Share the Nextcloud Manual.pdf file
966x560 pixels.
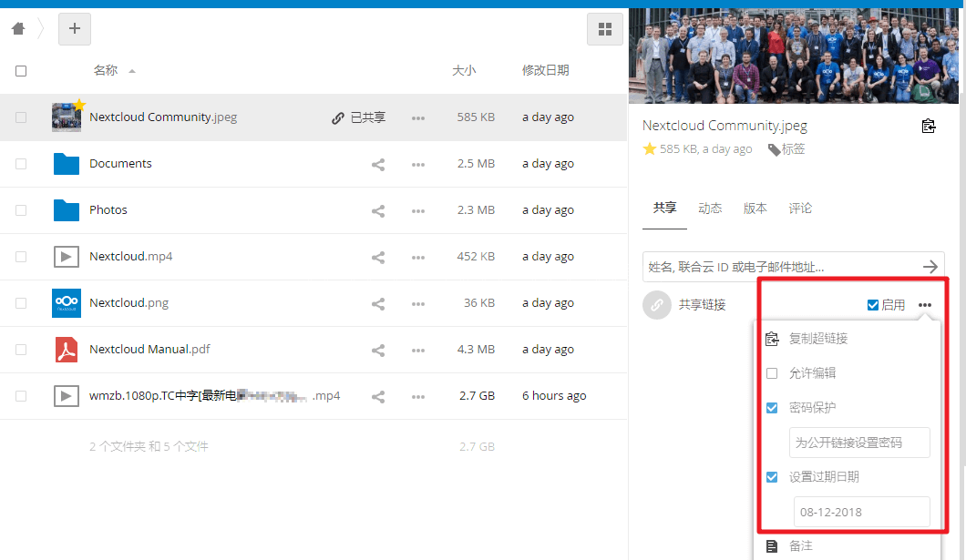[378, 351]
